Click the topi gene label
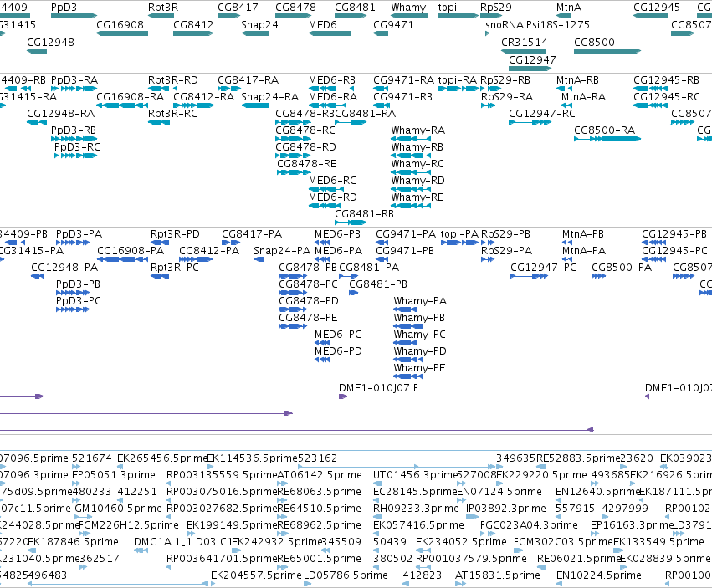The height and width of the screenshot is (588, 712). [448, 8]
